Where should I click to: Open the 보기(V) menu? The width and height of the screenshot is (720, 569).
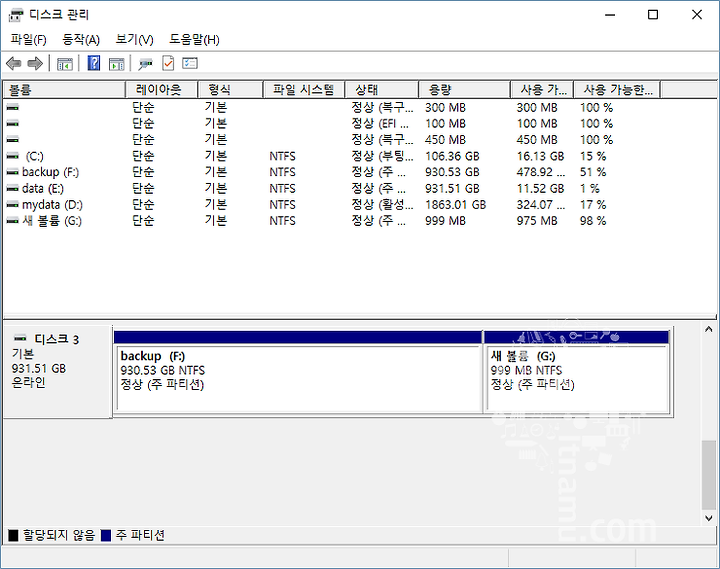coord(134,39)
